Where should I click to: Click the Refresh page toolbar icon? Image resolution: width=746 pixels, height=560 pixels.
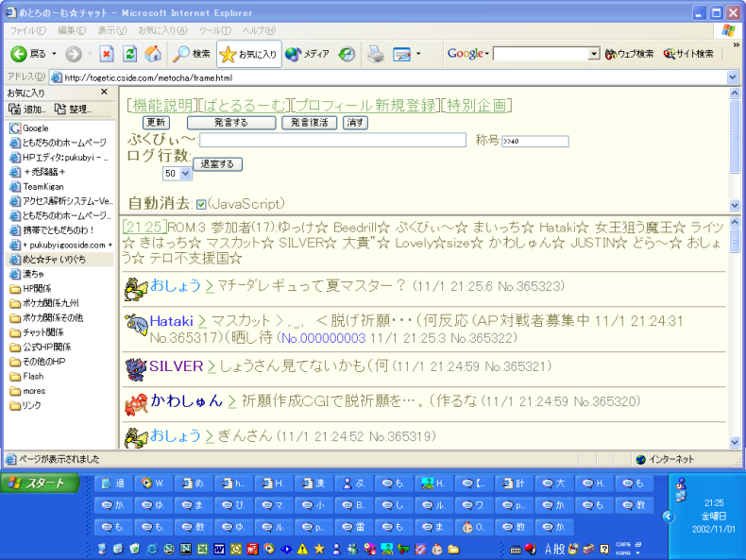(x=129, y=54)
